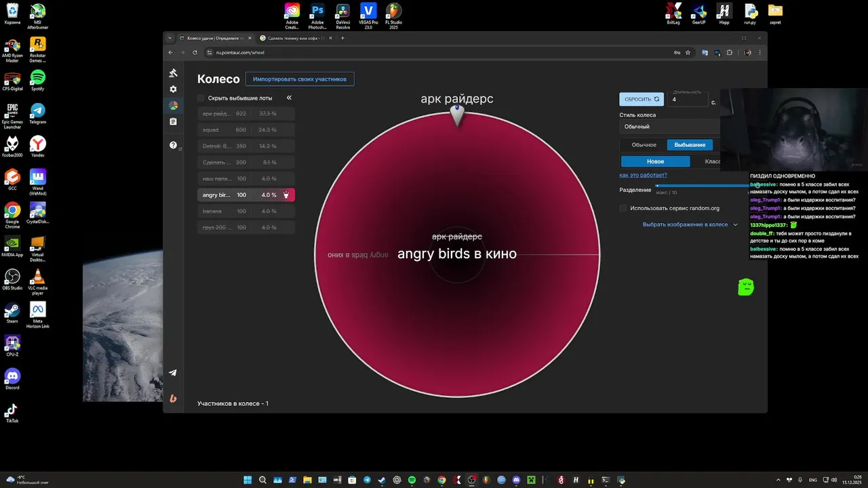This screenshot has width=868, height=488.
Task: Toggle 'Скрыть выбывшие лоты' checkbox
Action: point(201,98)
